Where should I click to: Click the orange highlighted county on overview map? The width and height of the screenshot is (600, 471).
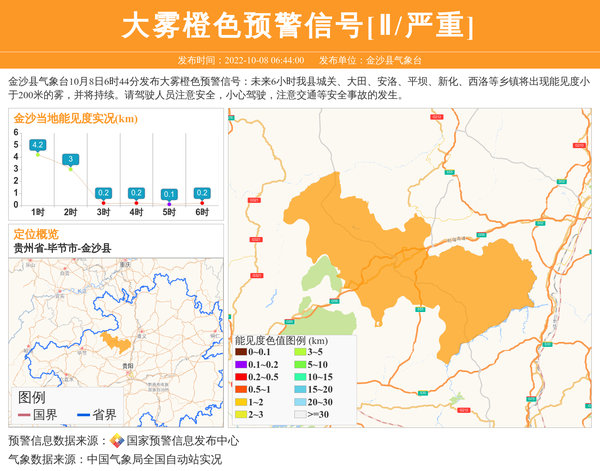[x=116, y=342]
